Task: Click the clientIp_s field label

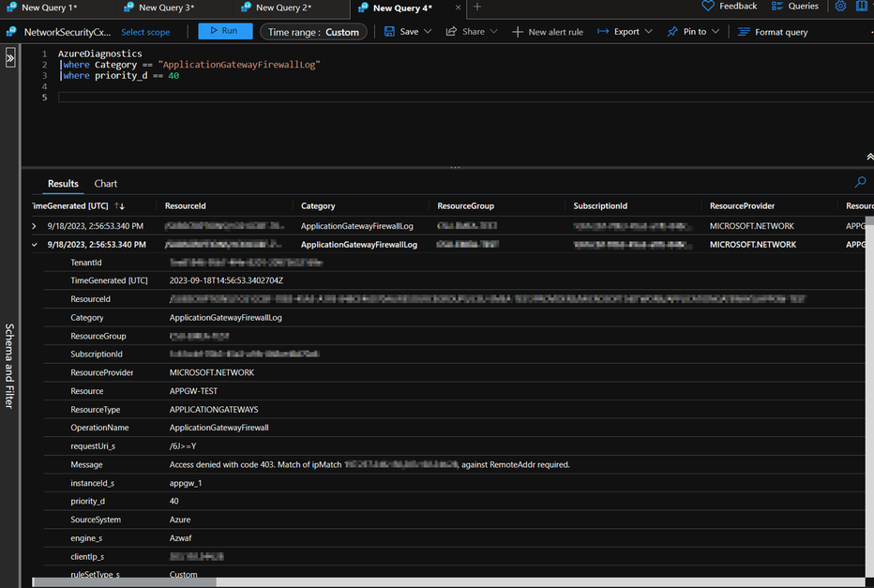Action: click(x=87, y=557)
